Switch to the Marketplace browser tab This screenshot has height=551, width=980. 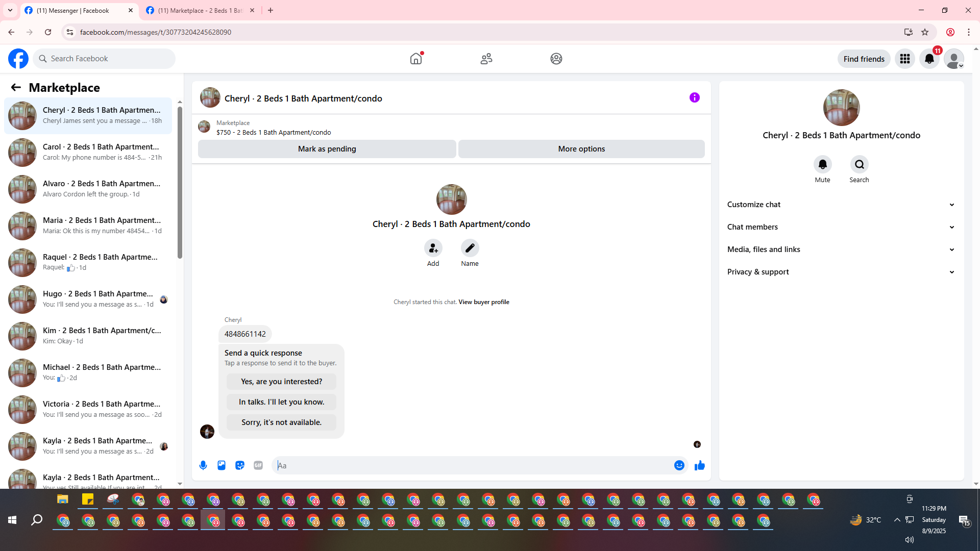(x=199, y=10)
